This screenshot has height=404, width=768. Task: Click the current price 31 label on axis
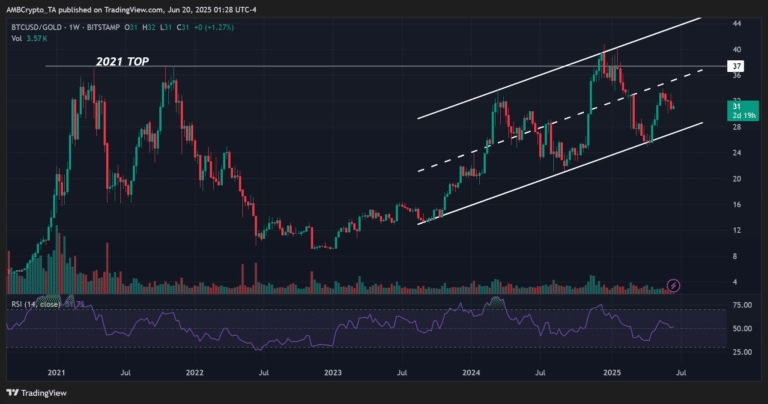[x=735, y=106]
